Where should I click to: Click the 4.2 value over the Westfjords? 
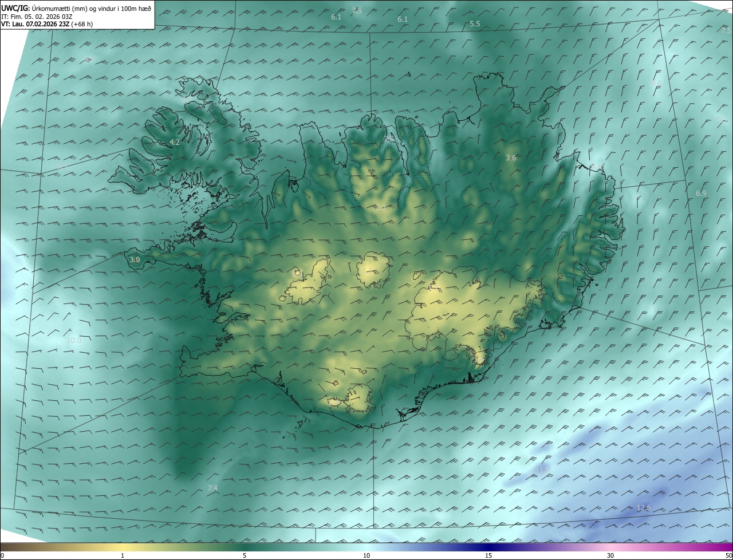coord(175,142)
